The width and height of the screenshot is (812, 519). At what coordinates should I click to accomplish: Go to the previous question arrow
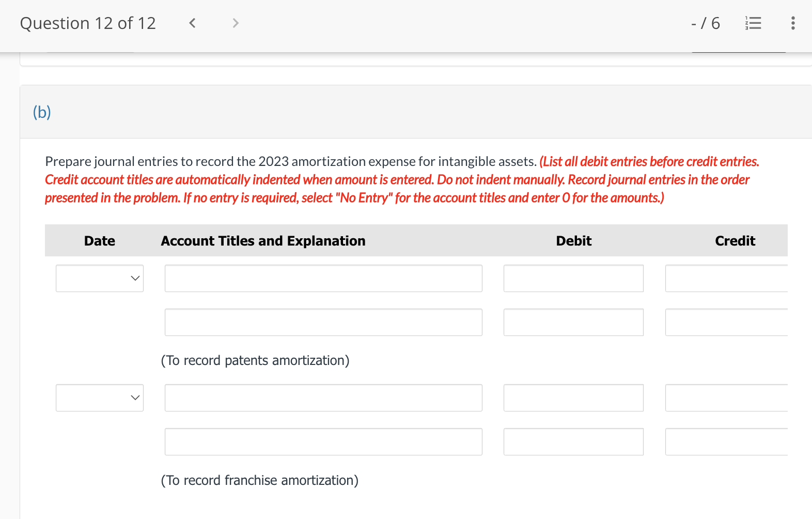[192, 23]
